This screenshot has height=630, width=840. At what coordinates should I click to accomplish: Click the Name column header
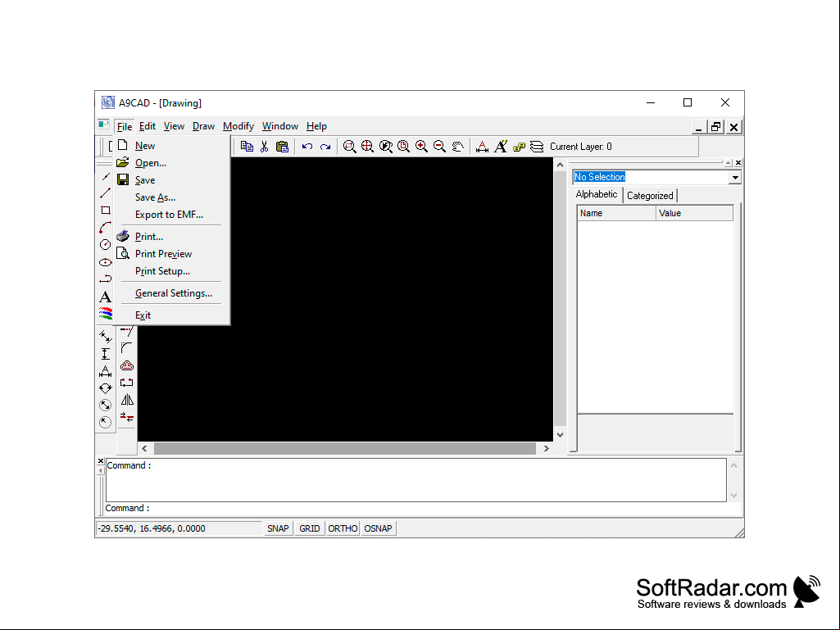click(x=616, y=213)
